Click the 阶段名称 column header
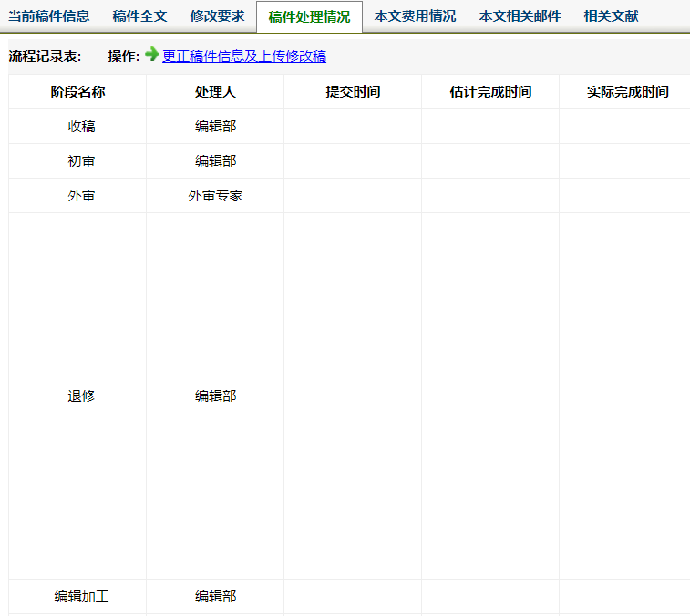 click(77, 91)
